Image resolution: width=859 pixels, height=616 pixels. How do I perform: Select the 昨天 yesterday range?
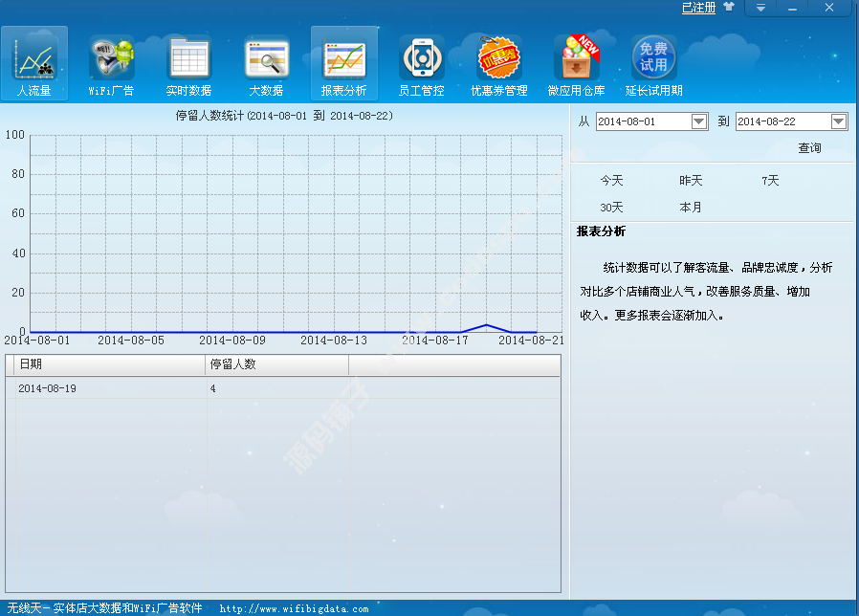691,181
